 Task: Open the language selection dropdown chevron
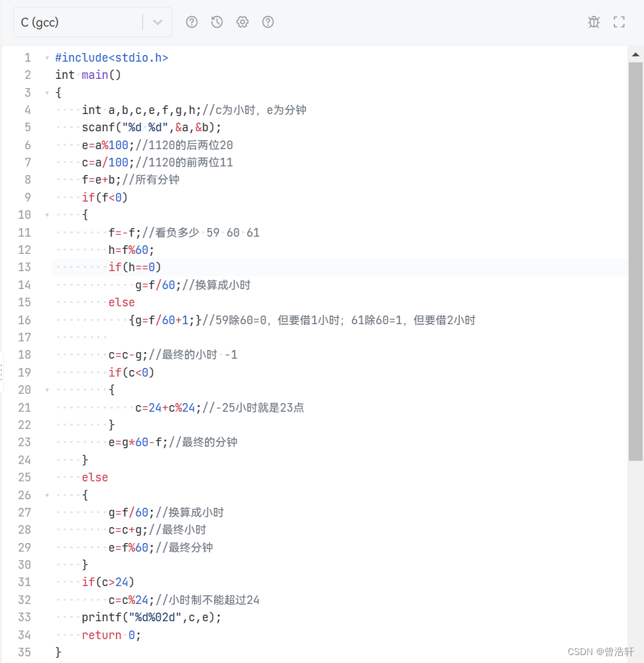click(x=158, y=22)
